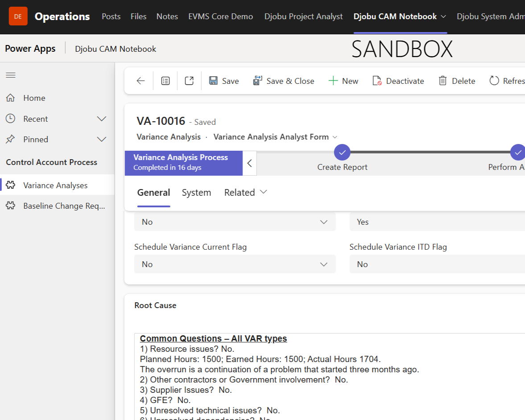Click the "Common Questions – All VAR types" heading
The height and width of the screenshot is (420, 525).
point(213,338)
